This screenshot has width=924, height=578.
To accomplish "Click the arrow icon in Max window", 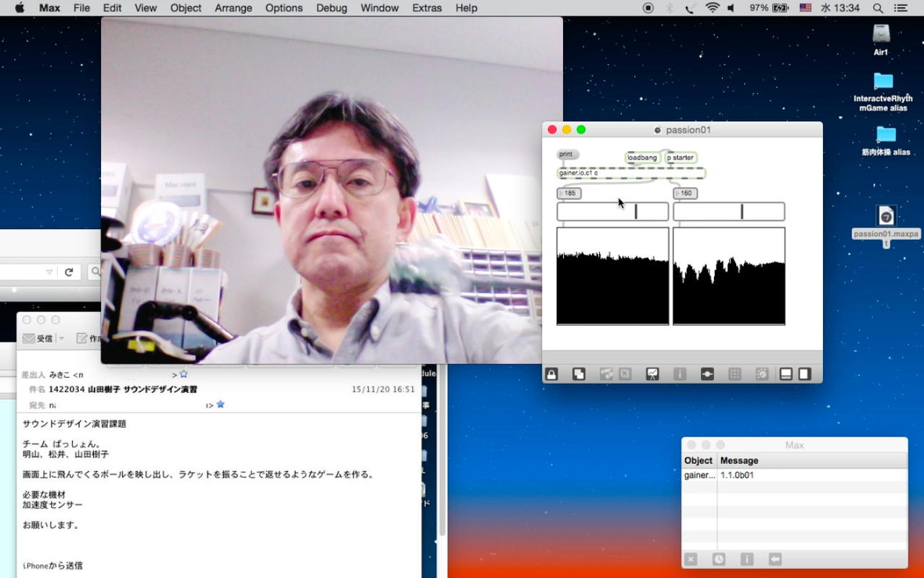I will (x=775, y=559).
